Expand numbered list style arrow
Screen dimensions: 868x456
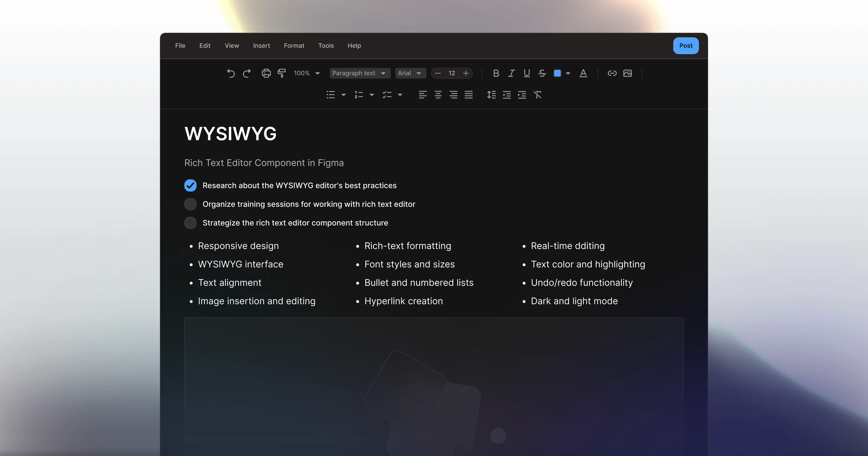click(x=372, y=95)
